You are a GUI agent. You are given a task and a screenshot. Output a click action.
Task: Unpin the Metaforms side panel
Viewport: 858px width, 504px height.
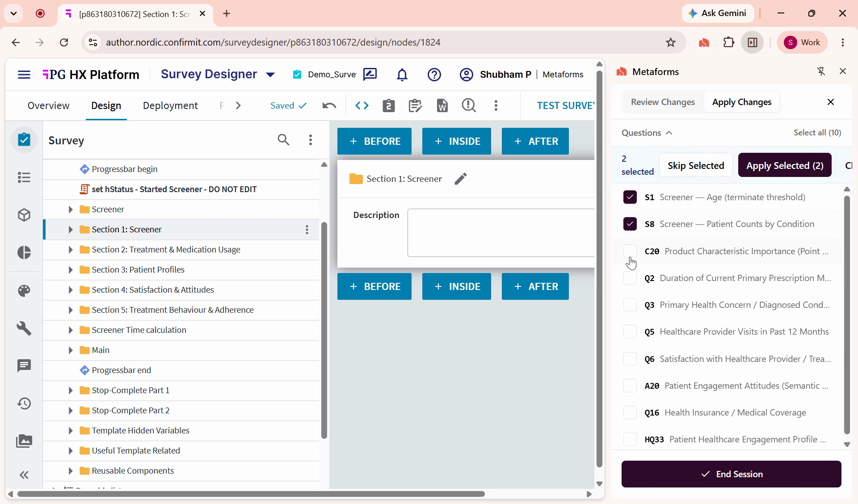pyautogui.click(x=821, y=71)
